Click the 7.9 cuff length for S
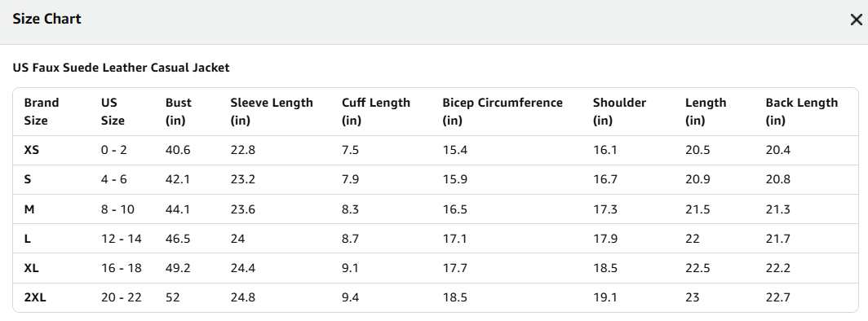The image size is (868, 321). 350,179
